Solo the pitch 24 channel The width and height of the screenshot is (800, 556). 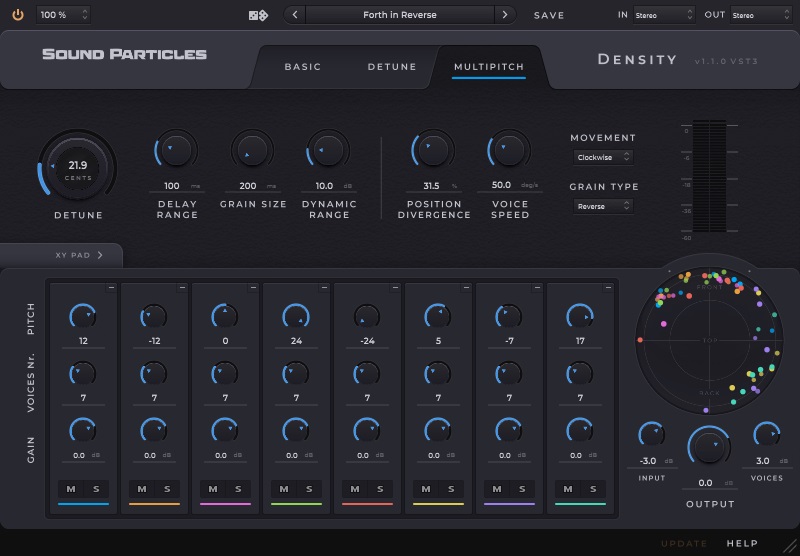point(309,489)
